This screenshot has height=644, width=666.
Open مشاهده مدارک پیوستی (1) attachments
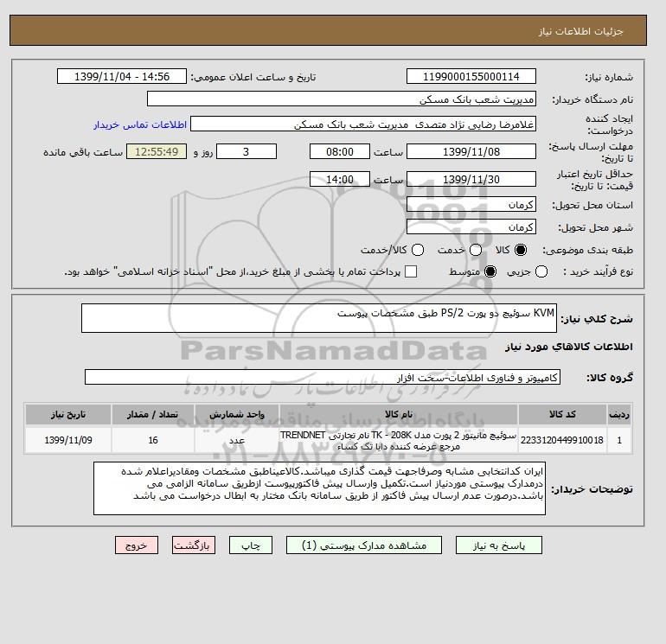364,545
